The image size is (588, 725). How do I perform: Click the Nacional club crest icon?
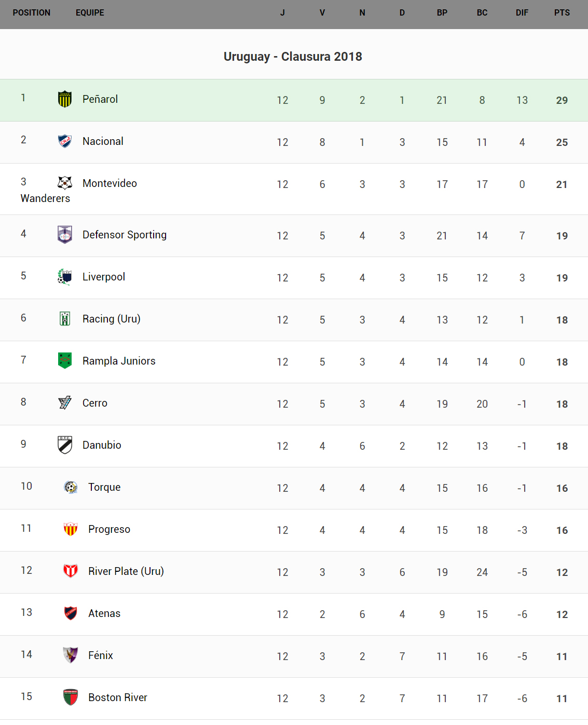click(65, 141)
